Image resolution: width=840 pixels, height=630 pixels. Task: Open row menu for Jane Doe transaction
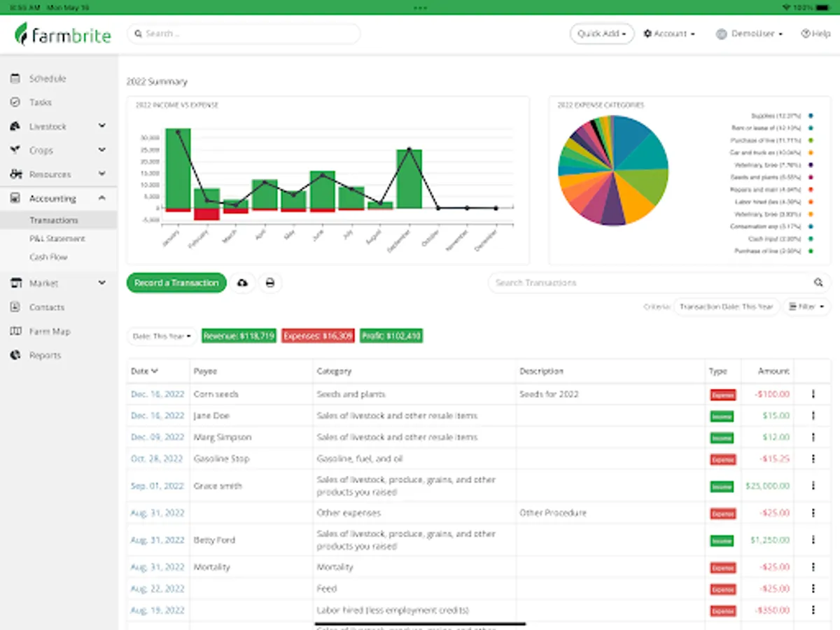pos(813,416)
